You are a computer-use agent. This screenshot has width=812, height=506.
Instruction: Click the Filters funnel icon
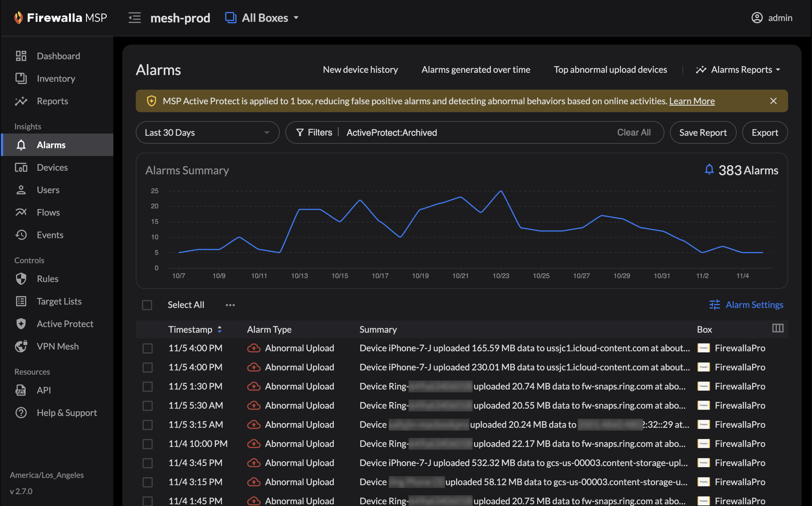coord(300,133)
